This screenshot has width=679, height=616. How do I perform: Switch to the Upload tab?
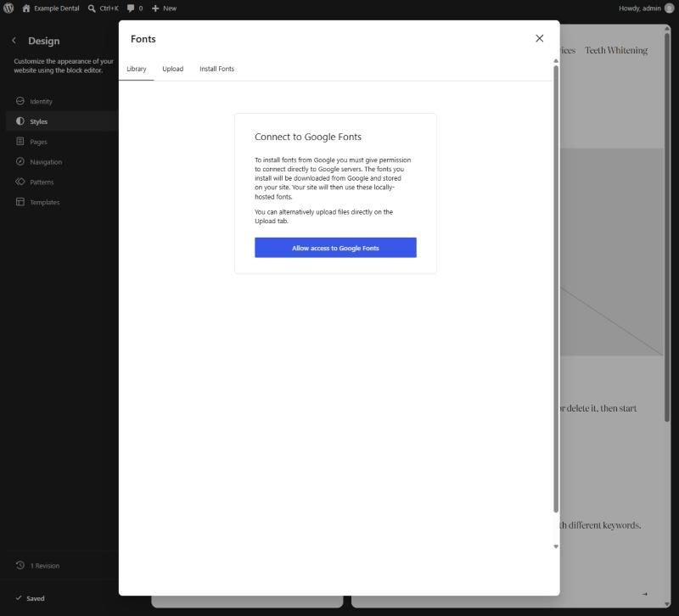click(x=173, y=69)
